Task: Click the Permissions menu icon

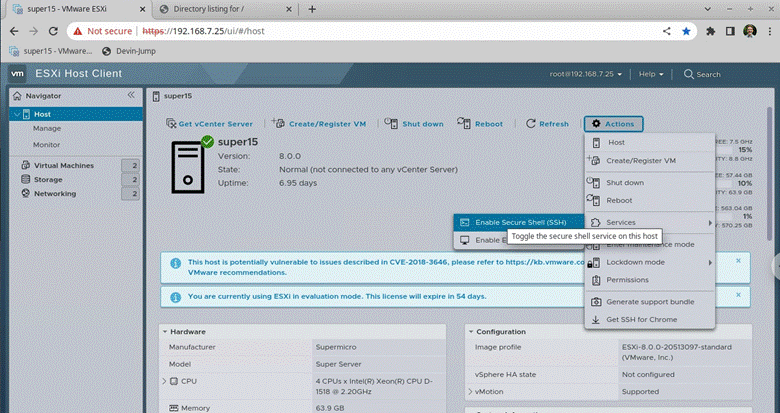Action: pos(595,280)
